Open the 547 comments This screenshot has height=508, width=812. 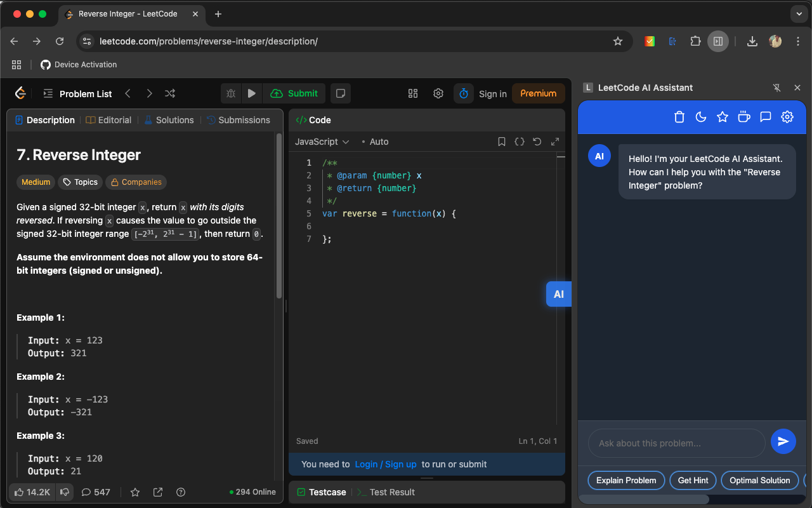[x=96, y=492]
